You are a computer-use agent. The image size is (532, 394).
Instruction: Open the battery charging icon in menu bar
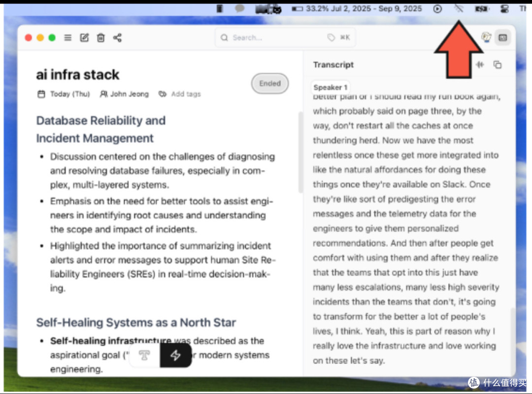point(481,9)
